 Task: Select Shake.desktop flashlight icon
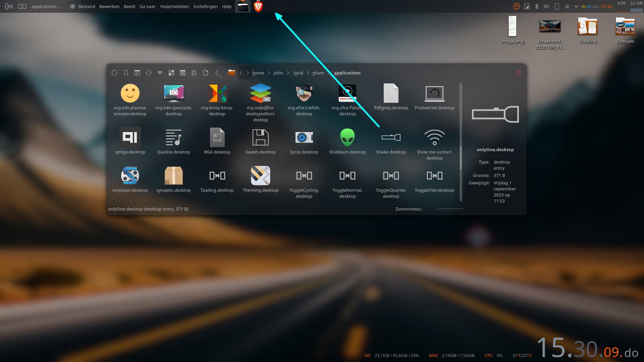coord(391,137)
